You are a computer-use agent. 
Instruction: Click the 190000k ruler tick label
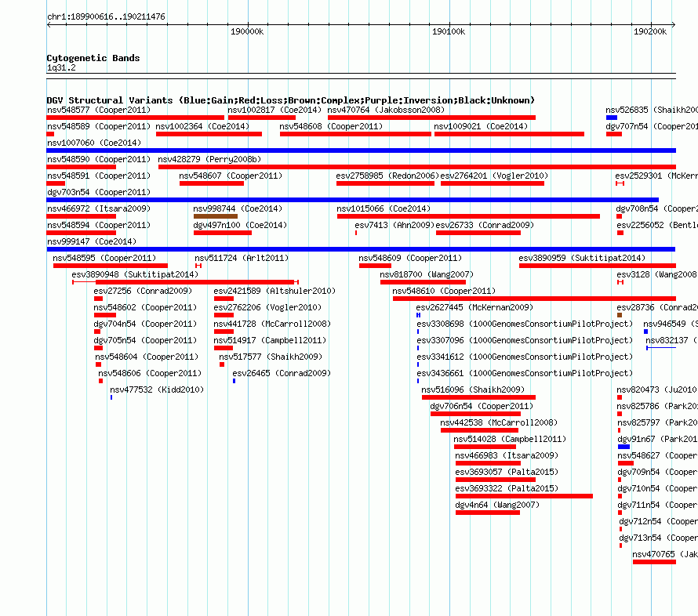[x=247, y=31]
